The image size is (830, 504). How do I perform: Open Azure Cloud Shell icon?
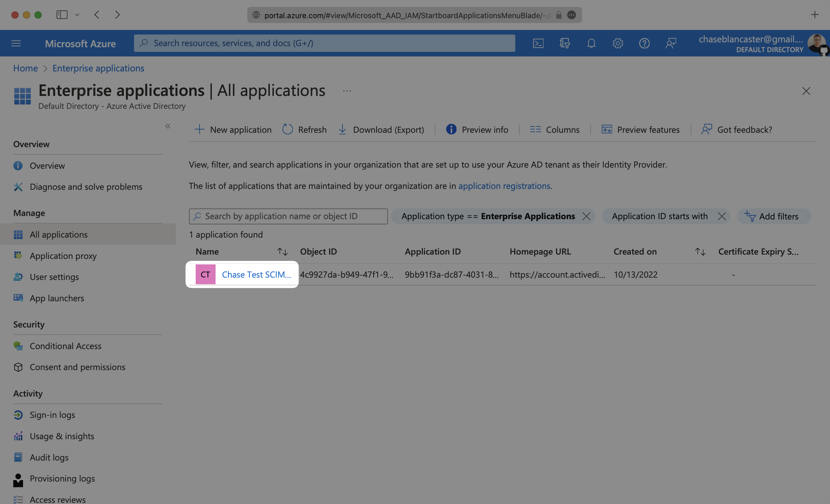click(x=538, y=43)
